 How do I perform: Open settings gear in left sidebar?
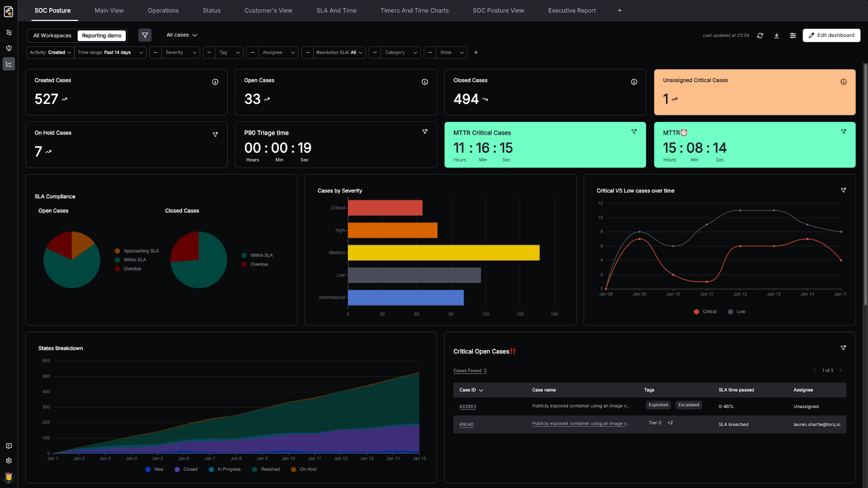[9, 461]
